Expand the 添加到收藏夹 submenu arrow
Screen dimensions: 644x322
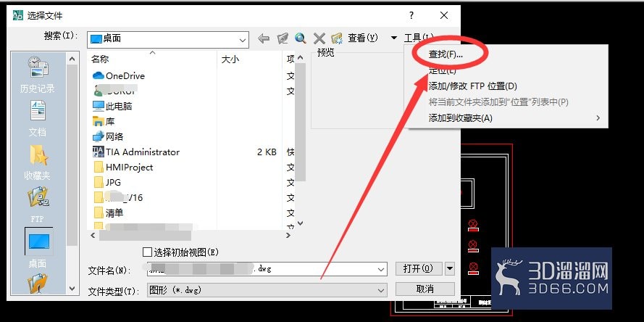pos(598,118)
